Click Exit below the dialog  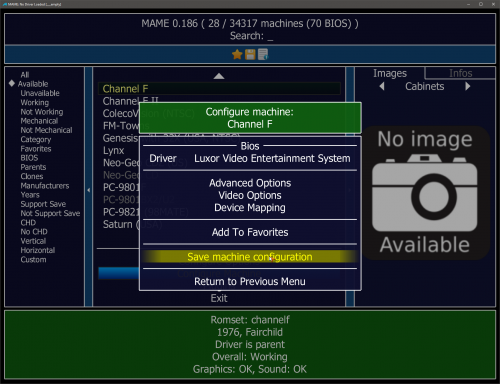point(219,298)
